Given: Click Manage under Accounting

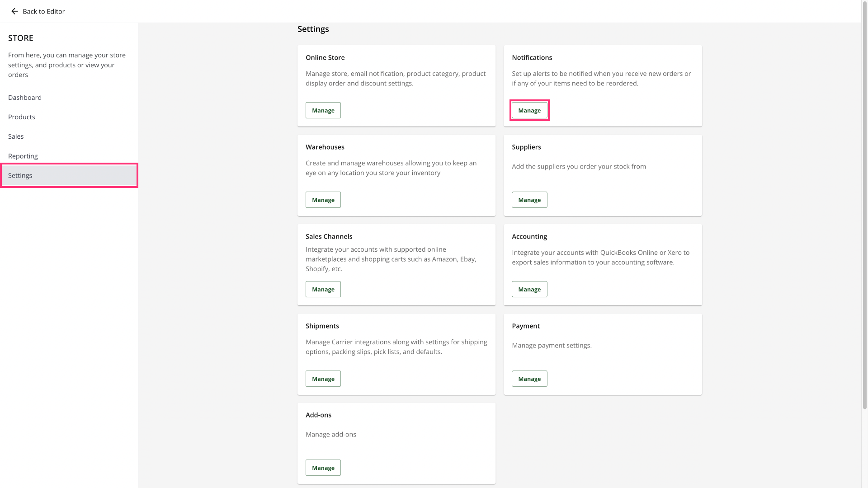Looking at the screenshot, I should click(x=529, y=289).
